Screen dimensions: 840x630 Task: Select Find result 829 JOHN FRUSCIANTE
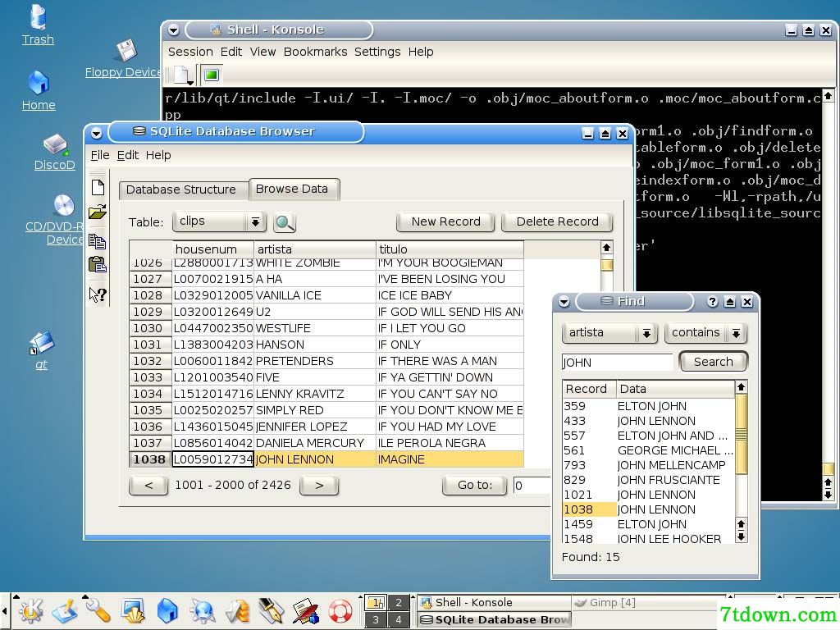[x=649, y=480]
